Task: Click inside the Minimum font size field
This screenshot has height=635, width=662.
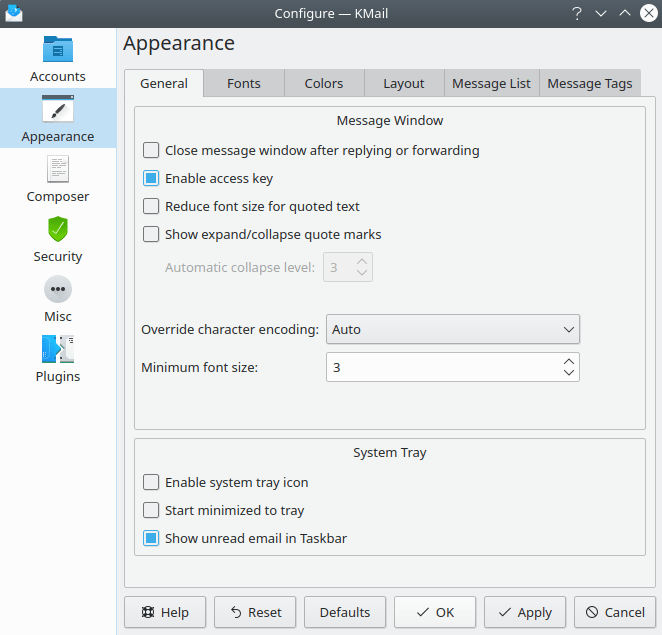Action: tap(440, 367)
